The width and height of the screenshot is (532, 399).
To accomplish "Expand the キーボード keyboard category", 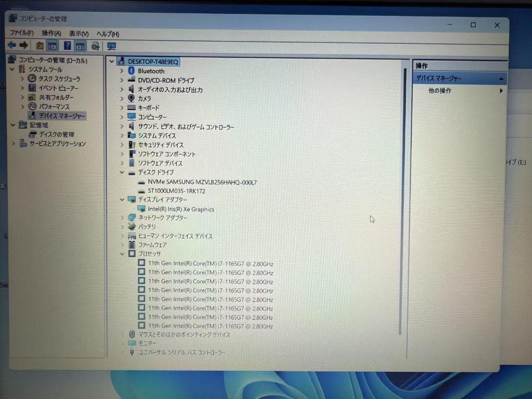I will (x=122, y=108).
